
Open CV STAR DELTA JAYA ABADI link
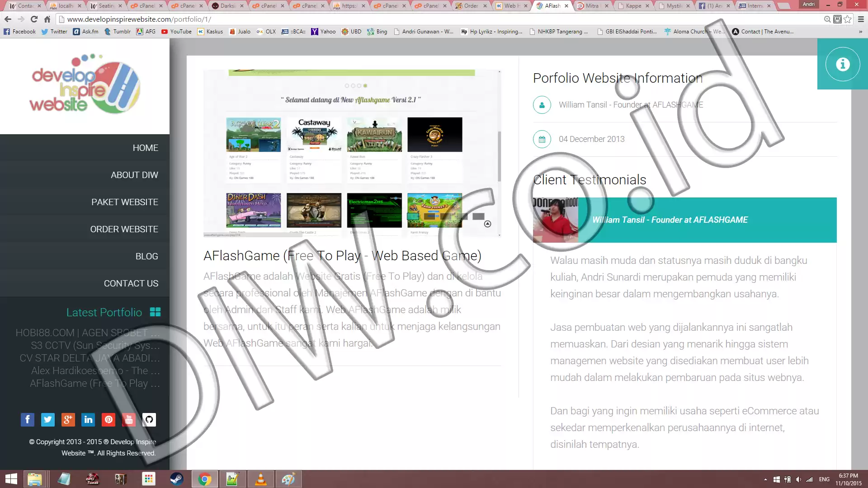[90, 358]
